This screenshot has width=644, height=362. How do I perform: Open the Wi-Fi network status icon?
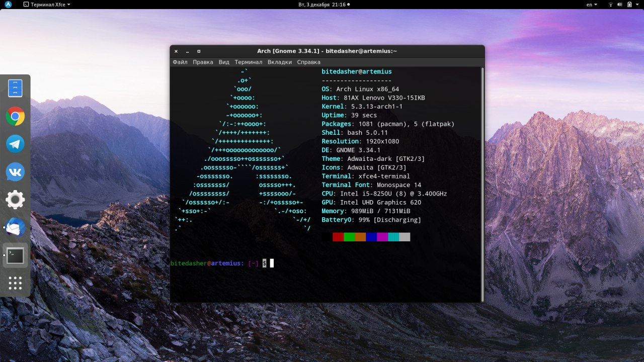(x=611, y=4)
